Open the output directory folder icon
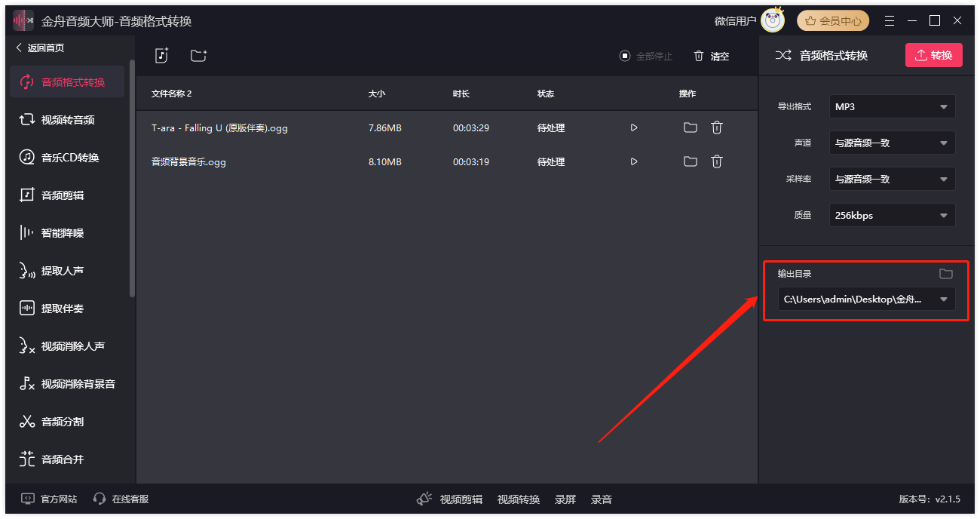 tap(946, 274)
